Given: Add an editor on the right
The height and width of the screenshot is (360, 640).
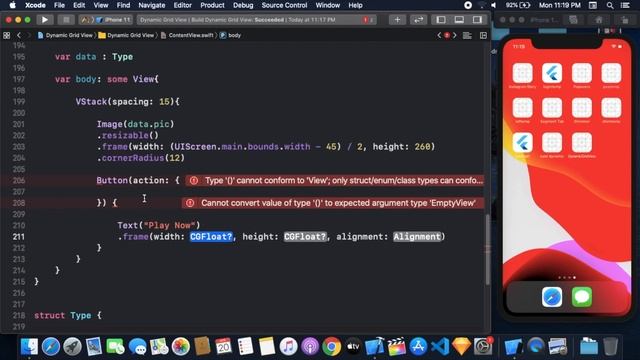Looking at the screenshot, I should click(x=483, y=36).
